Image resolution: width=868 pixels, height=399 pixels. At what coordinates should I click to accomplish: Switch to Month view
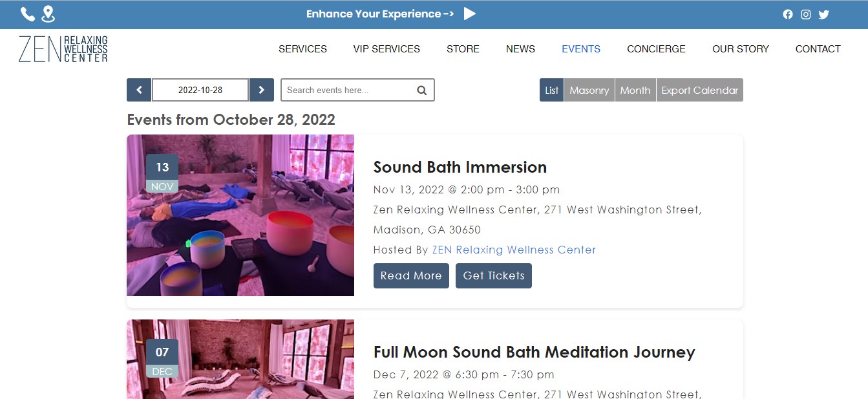(x=635, y=90)
